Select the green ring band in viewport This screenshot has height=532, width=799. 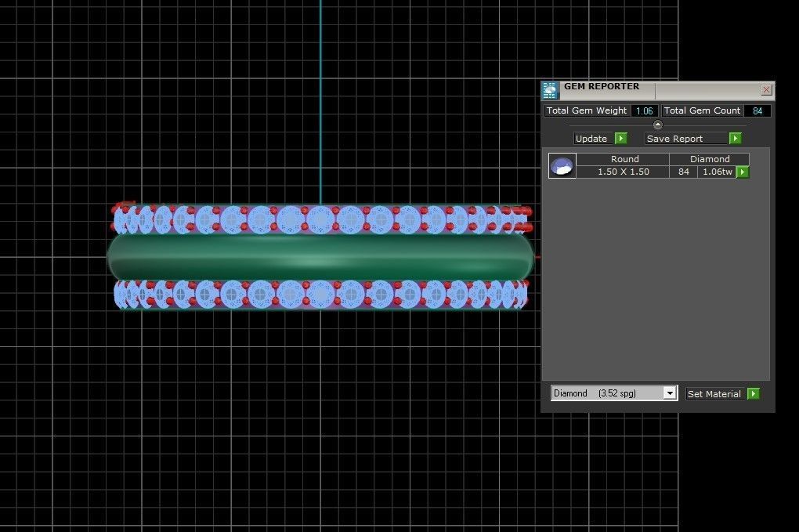320,256
